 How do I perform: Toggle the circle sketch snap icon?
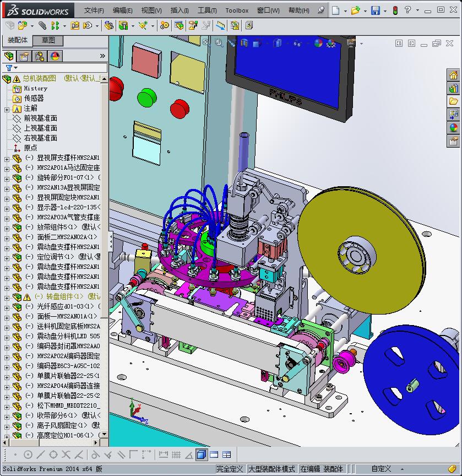pyautogui.click(x=28, y=455)
